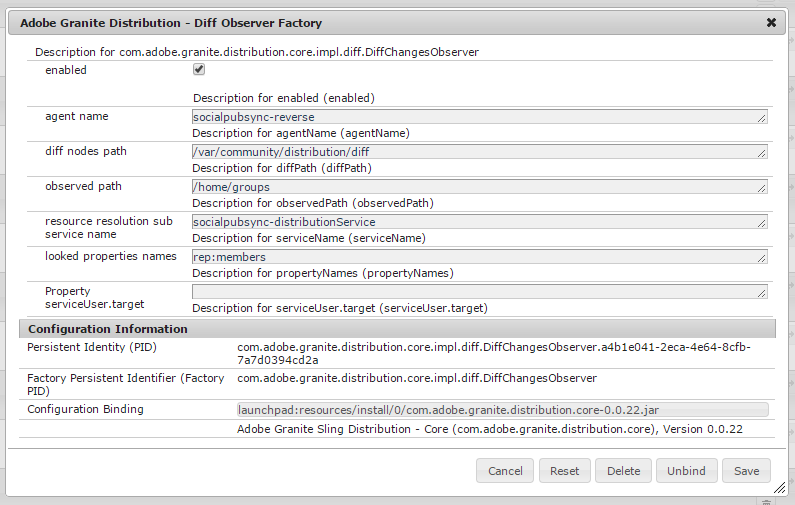
Task: Grab the serviceName field resize handle
Action: click(x=762, y=224)
